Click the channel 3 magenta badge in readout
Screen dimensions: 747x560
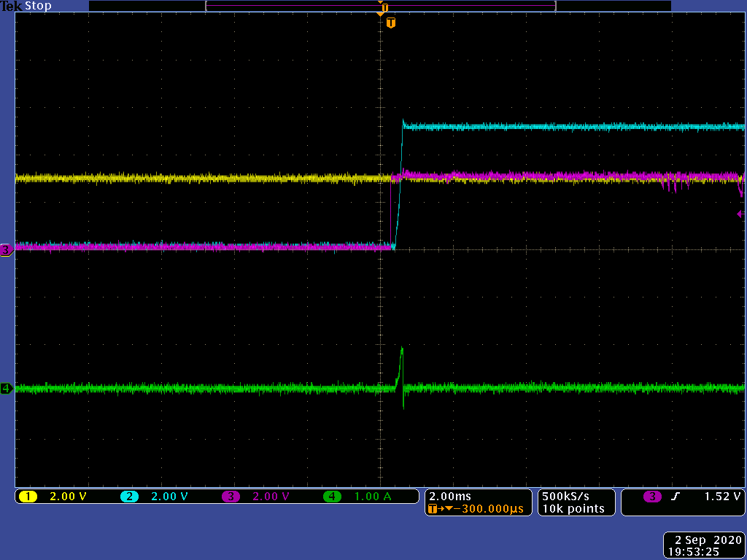(x=231, y=497)
